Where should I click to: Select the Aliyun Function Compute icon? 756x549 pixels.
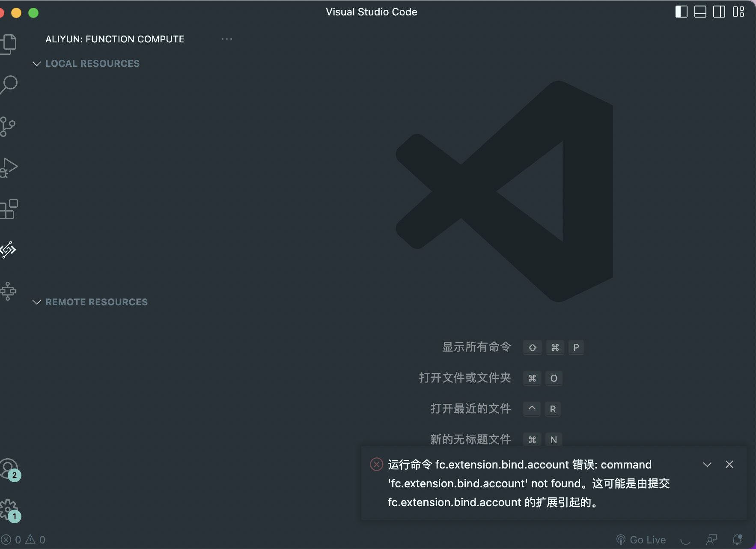click(x=8, y=250)
